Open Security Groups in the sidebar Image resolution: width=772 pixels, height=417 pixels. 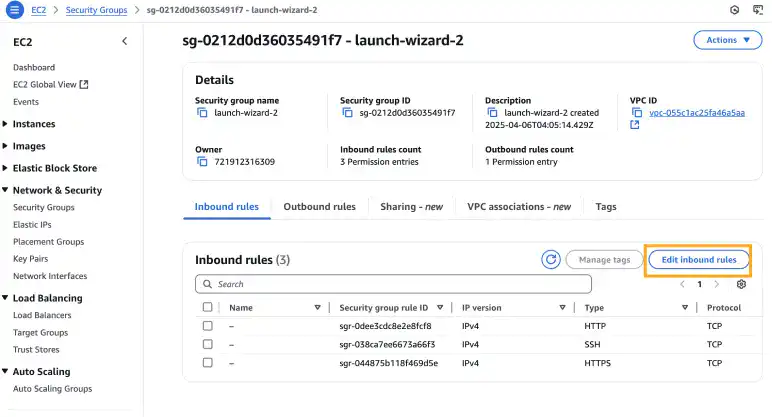click(x=43, y=207)
